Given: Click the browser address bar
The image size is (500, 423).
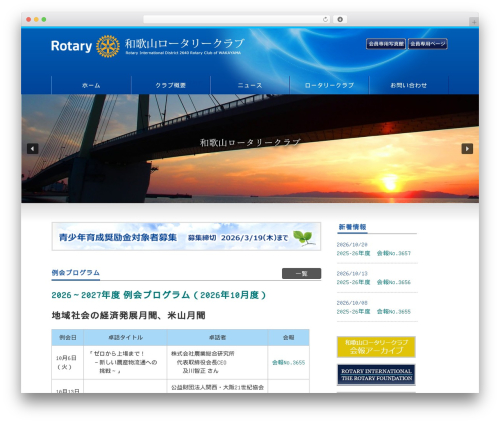Looking at the screenshot, I should pyautogui.click(x=237, y=20).
